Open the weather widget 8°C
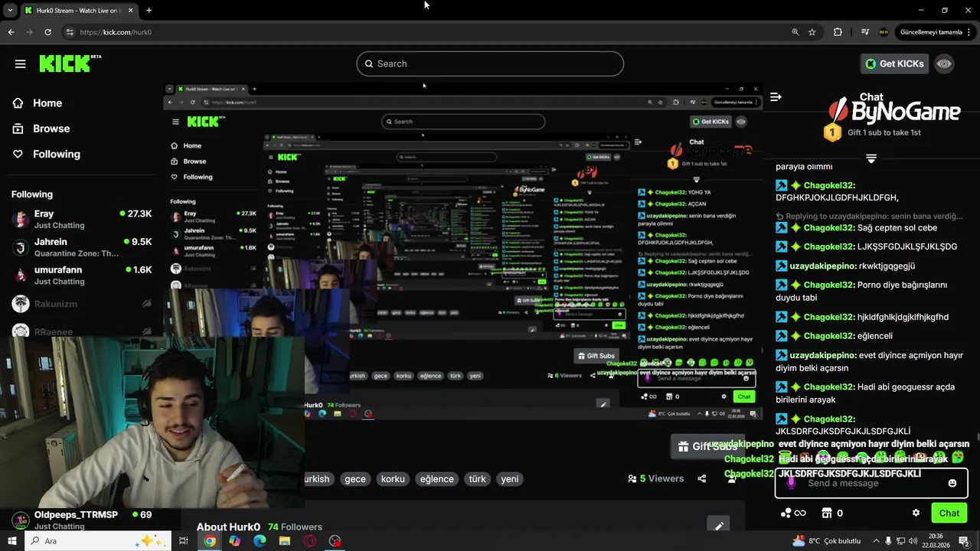This screenshot has width=980, height=551. coord(827,541)
